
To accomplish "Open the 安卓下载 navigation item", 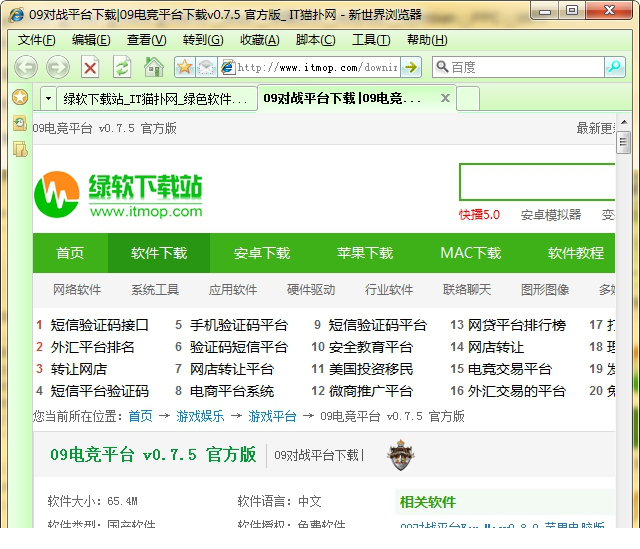I will [x=262, y=253].
